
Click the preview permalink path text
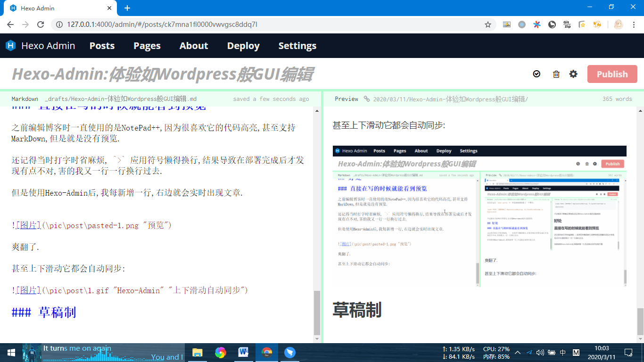[451, 99]
